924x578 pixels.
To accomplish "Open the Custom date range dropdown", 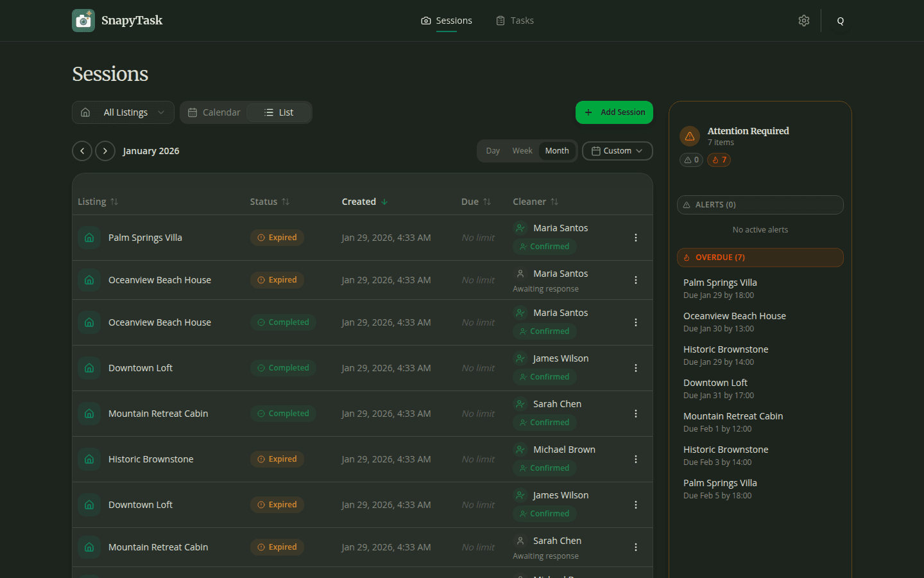I will pos(617,150).
